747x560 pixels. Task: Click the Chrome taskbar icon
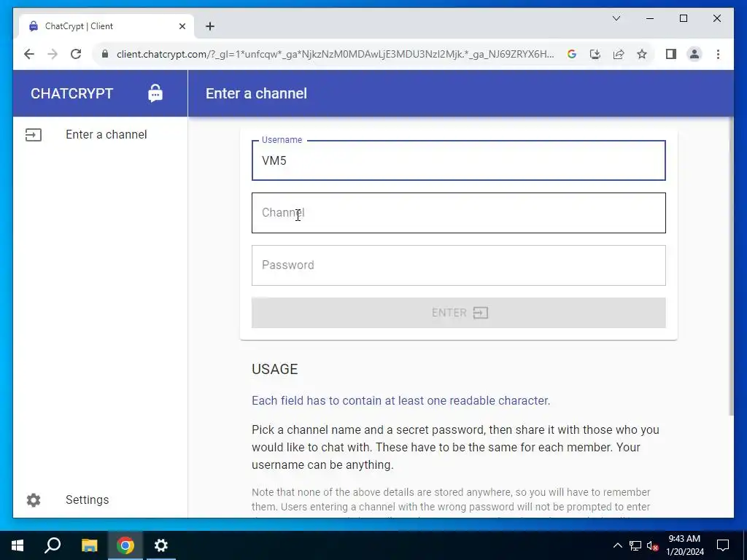tap(125, 545)
